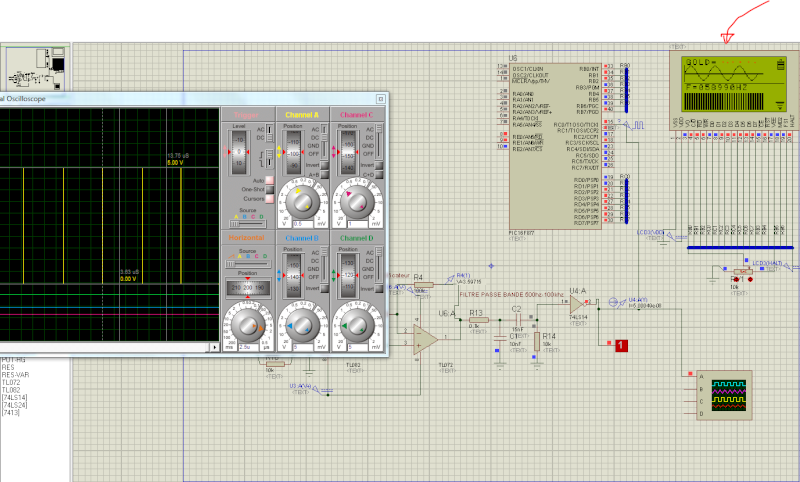Click Channel C volts value field

pyautogui.click(x=358, y=224)
